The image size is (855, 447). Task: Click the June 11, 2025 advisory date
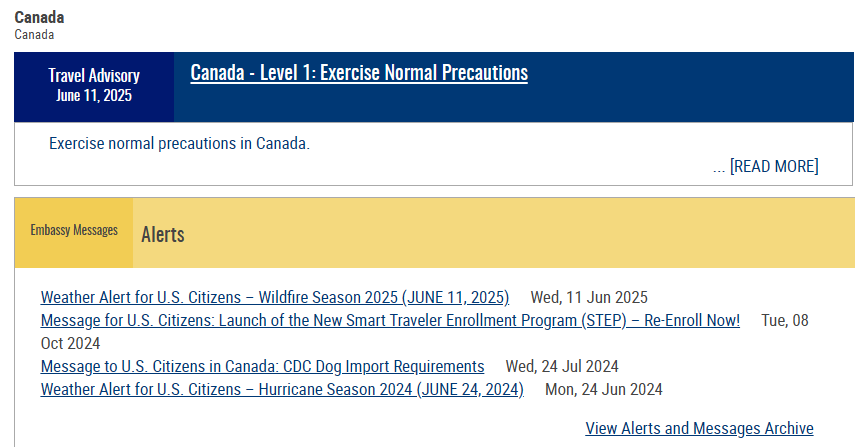[x=94, y=95]
